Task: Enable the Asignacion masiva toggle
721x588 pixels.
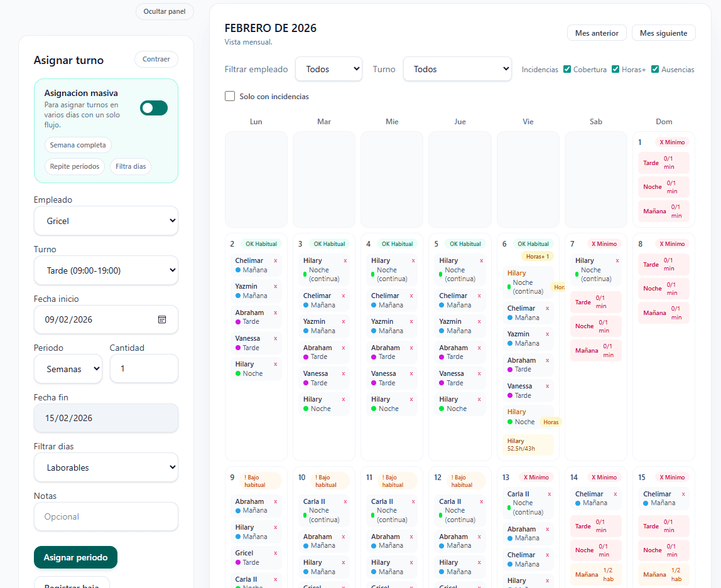Action: (153, 108)
